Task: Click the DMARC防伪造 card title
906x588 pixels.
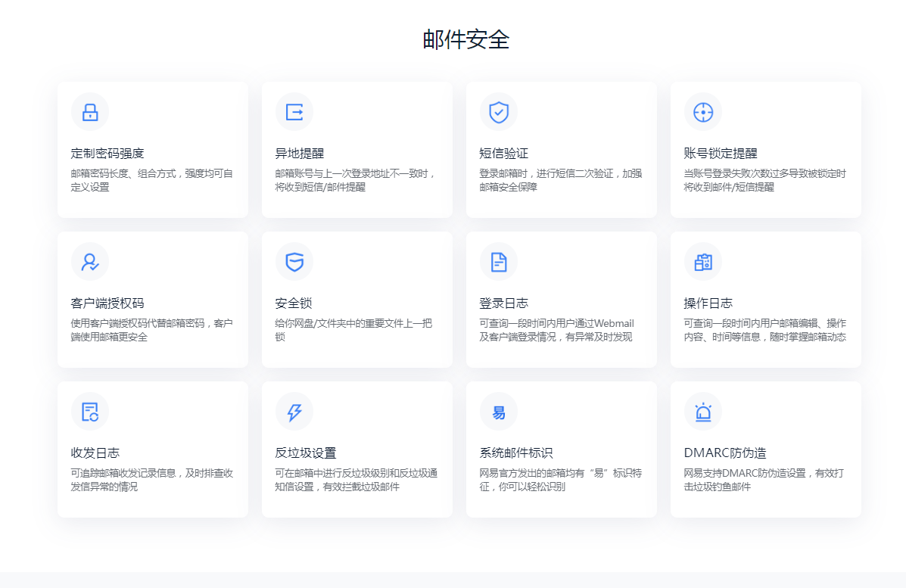Action: click(724, 453)
